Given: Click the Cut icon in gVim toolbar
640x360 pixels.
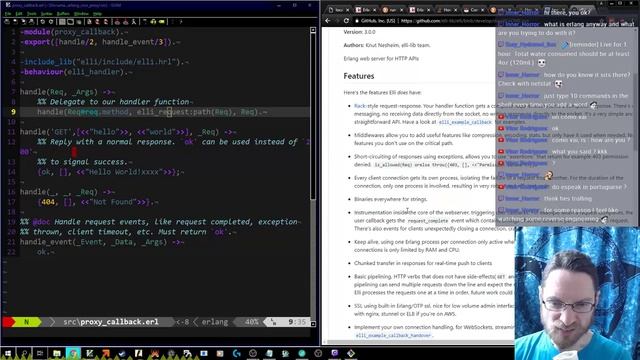Looking at the screenshot, I should click(x=62, y=22).
